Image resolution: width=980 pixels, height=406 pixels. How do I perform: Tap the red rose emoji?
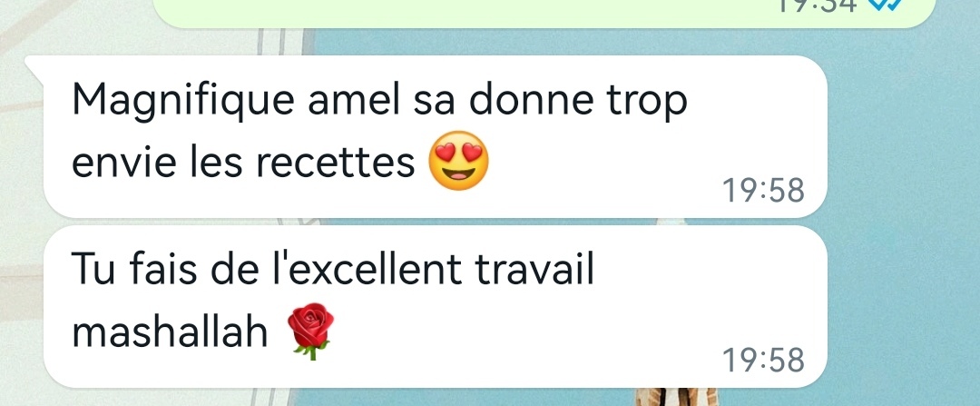(310, 331)
